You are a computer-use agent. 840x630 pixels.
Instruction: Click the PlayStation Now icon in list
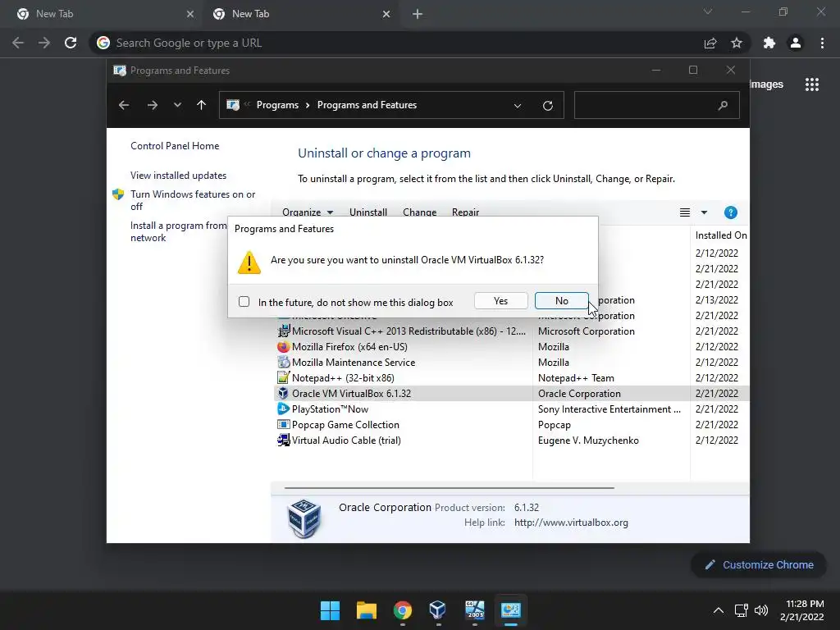[283, 409]
